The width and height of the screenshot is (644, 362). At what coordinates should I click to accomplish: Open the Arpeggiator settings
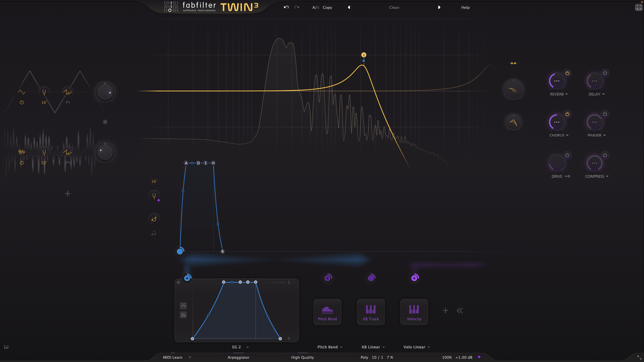pos(238,358)
